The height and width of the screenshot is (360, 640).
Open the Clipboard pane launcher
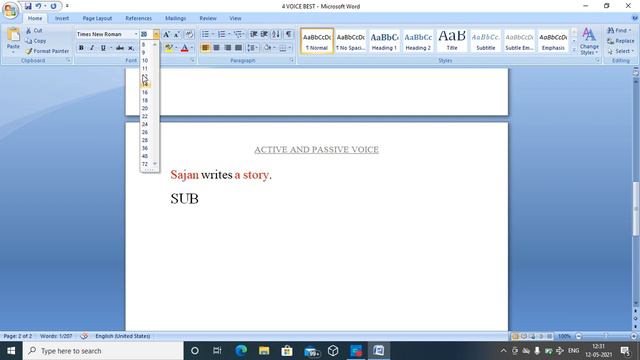pos(69,60)
